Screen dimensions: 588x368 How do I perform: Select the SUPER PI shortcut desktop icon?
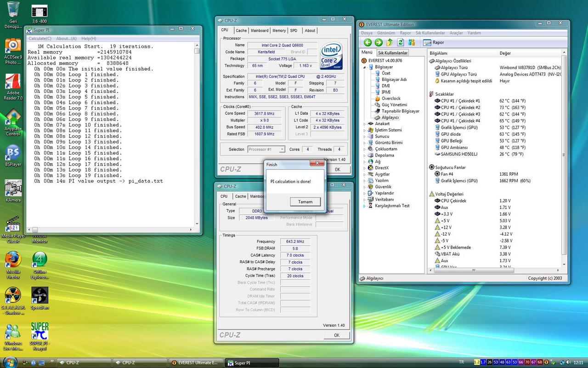click(x=40, y=337)
